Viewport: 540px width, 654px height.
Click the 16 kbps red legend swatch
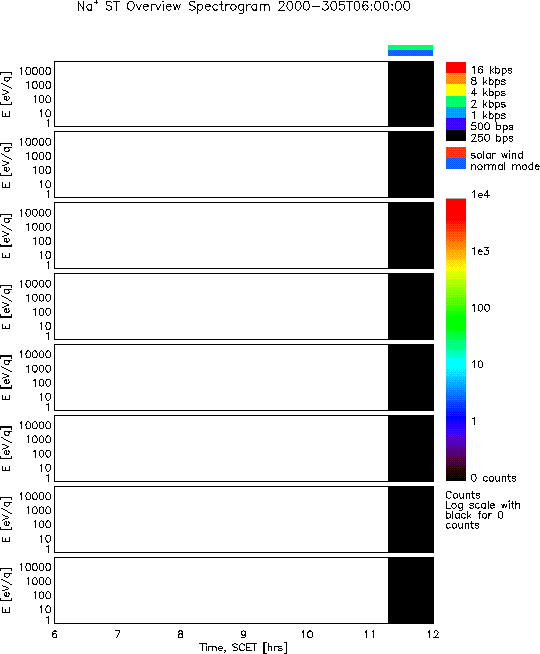456,68
